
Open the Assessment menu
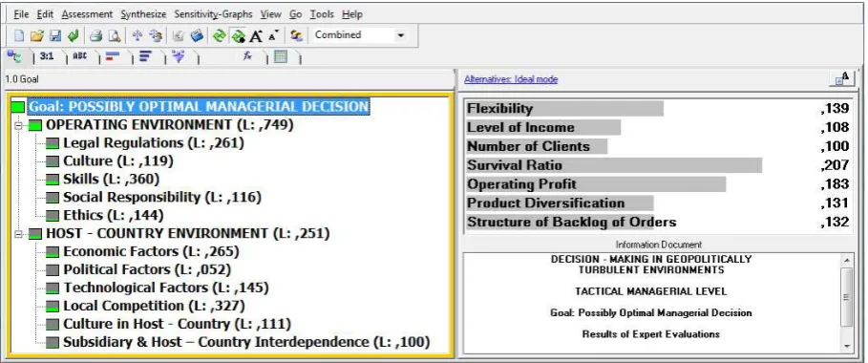coord(87,14)
